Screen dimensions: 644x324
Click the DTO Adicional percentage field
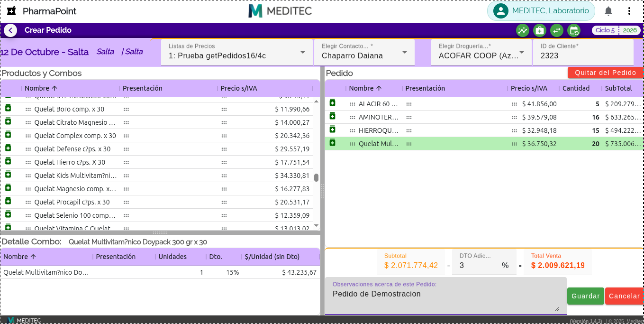(x=484, y=261)
